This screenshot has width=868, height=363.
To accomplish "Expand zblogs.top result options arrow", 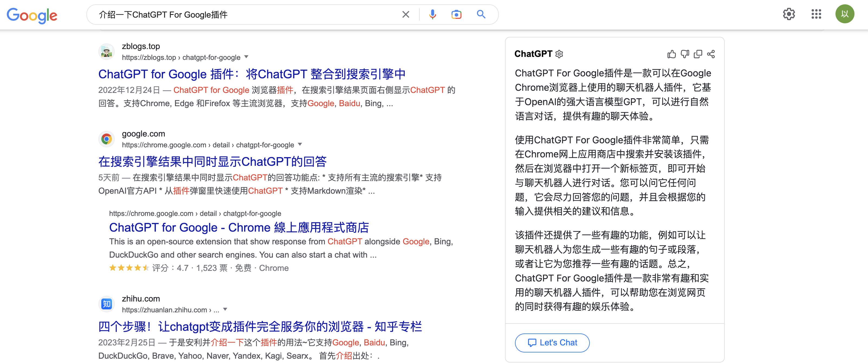I will (246, 57).
